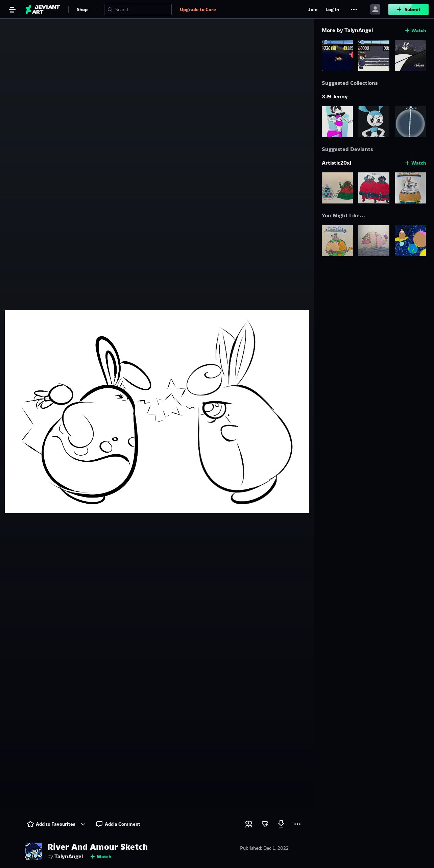Download the artwork
Screen dimensions: 434x868
pyautogui.click(x=281, y=824)
